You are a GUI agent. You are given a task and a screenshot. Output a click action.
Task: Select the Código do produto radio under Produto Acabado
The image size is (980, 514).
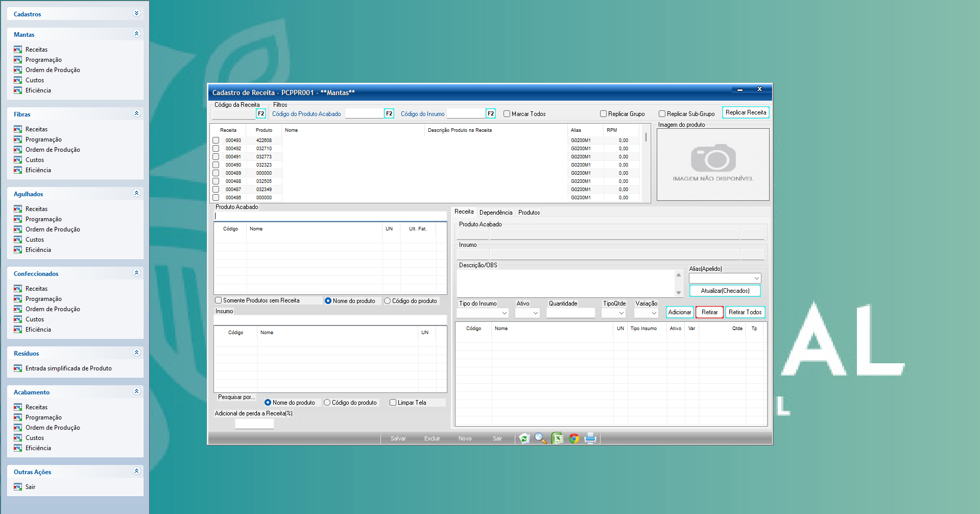coord(388,301)
